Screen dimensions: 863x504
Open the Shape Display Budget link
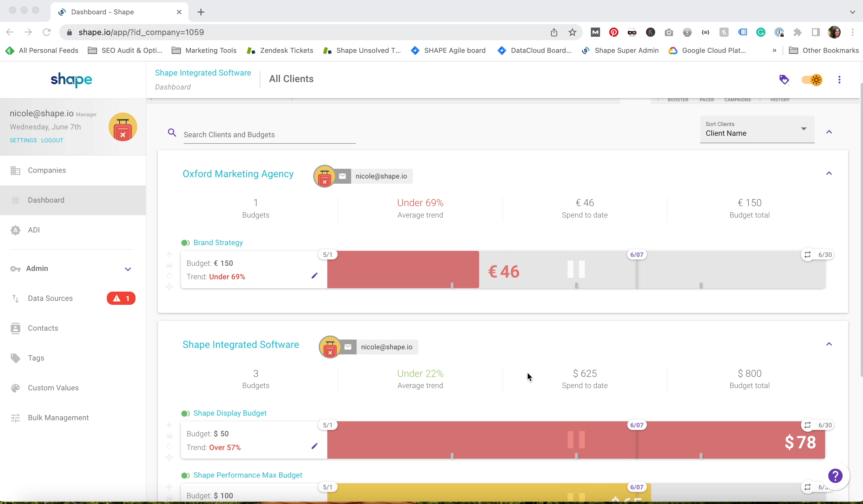point(230,413)
